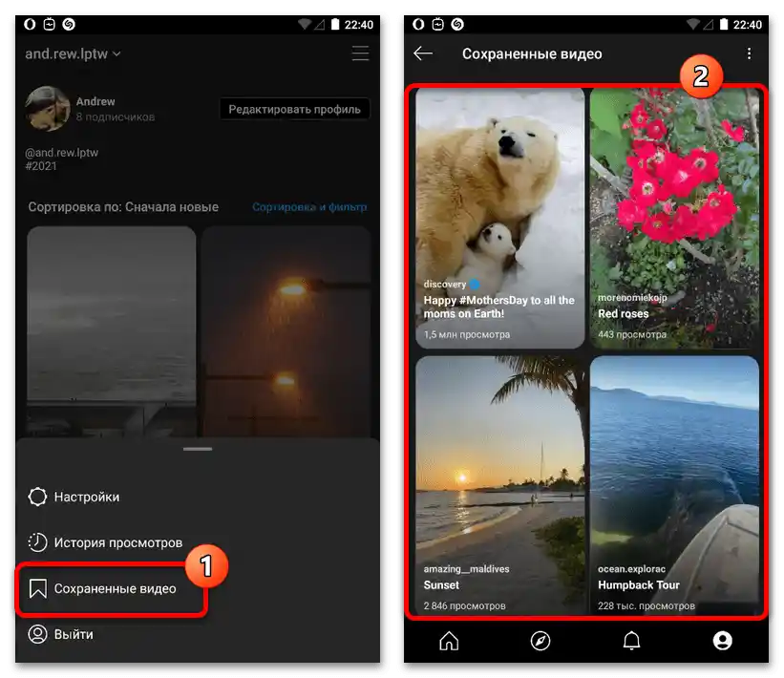Image resolution: width=784 pixels, height=678 pixels.
Task: Go back from Сохраненные видео screen
Action: pyautogui.click(x=423, y=53)
